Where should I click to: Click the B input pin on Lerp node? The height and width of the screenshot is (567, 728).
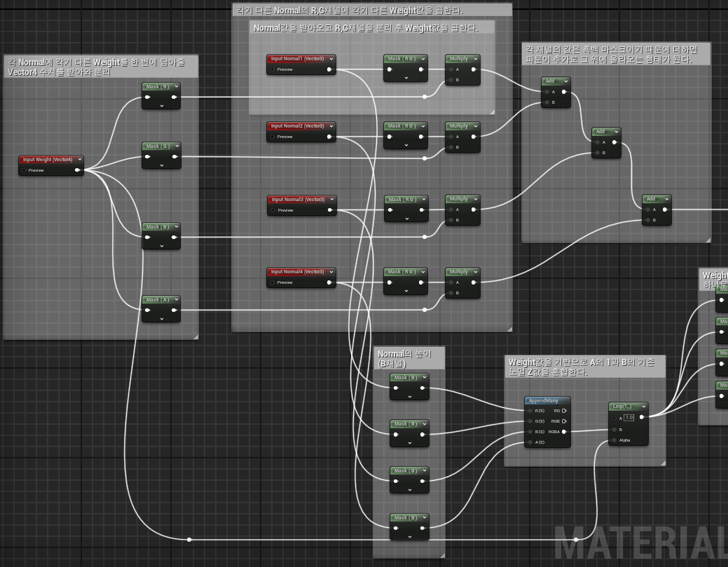[x=614, y=430]
